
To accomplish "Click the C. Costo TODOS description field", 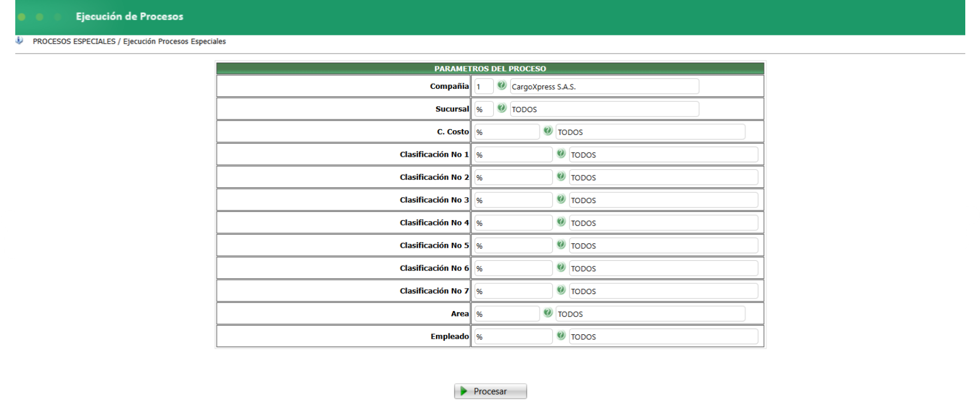I will [650, 132].
